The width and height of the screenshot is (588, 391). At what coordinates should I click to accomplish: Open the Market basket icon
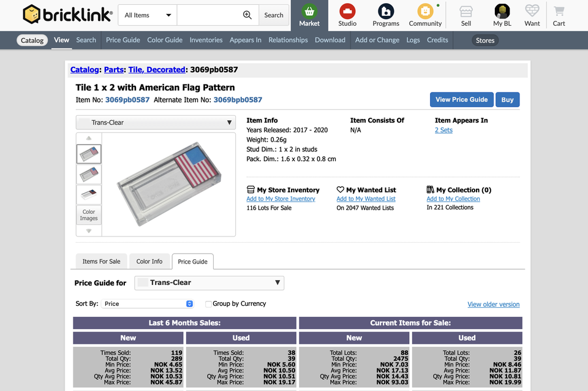[x=309, y=11]
